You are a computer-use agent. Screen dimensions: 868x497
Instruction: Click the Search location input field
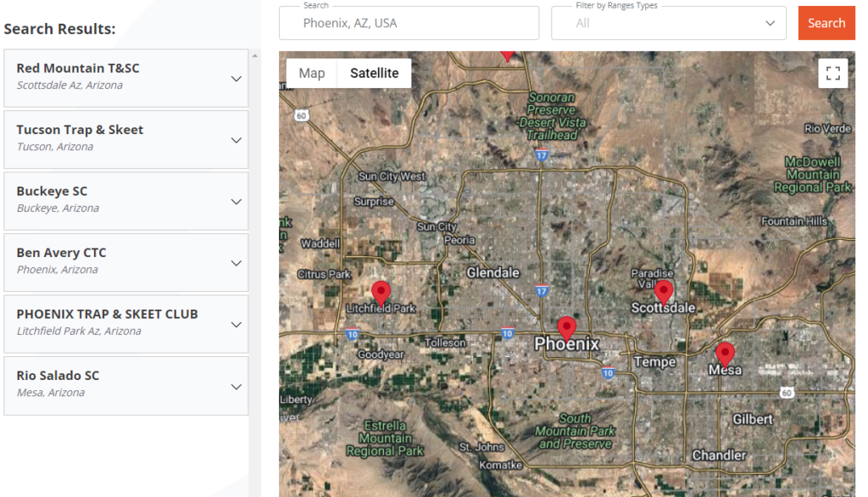[x=409, y=23]
